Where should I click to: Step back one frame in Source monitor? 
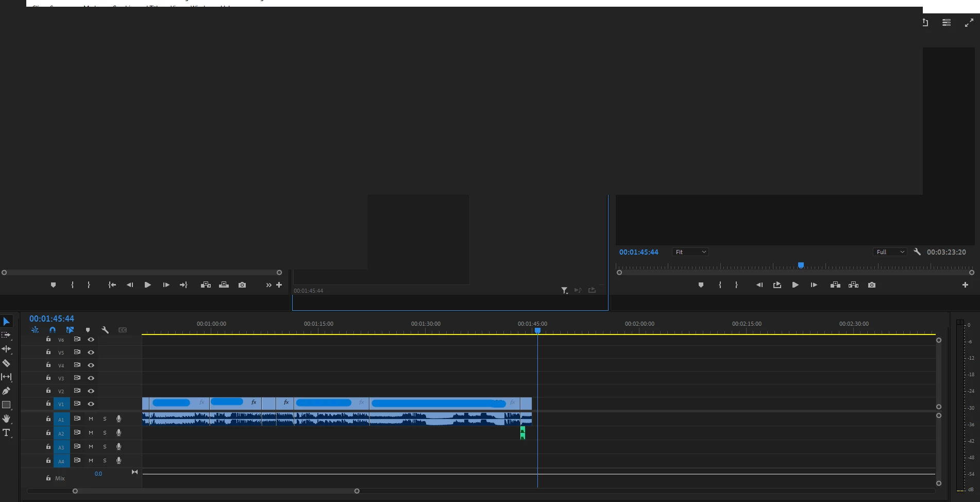click(129, 285)
